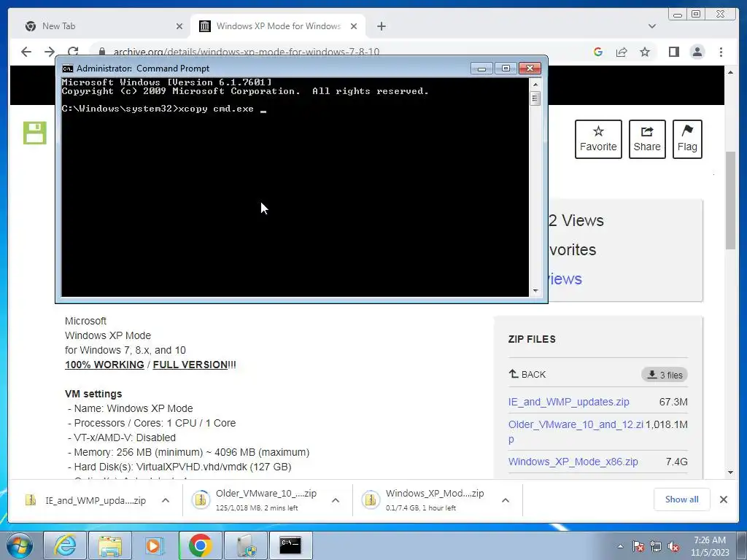
Task: Click the green floppy disk software icon
Action: (x=35, y=133)
